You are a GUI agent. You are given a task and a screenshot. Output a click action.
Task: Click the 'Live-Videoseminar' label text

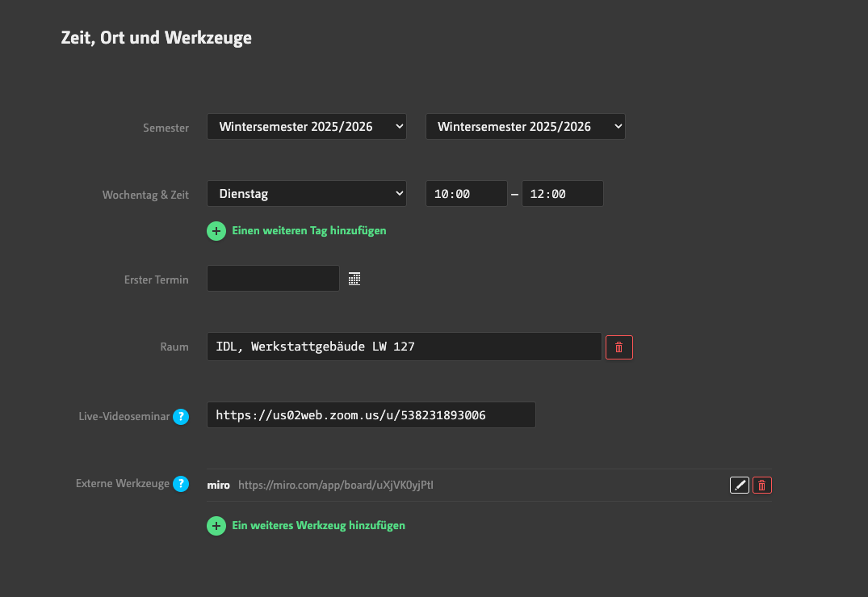point(124,417)
